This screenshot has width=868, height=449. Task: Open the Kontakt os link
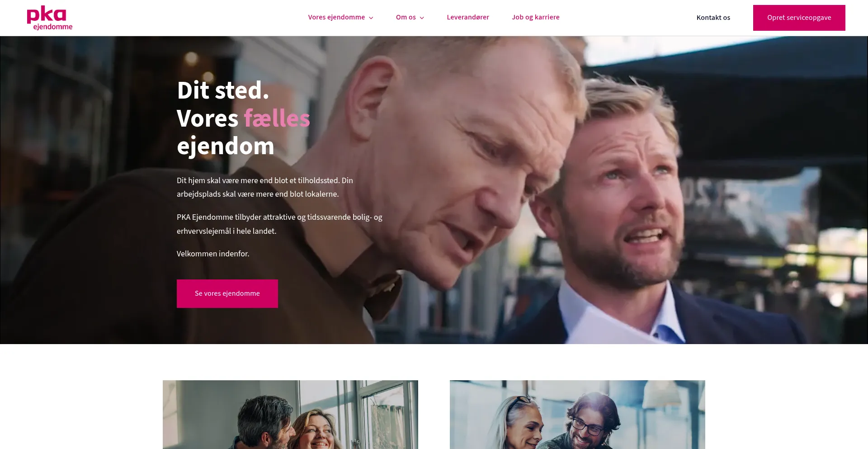(x=713, y=18)
